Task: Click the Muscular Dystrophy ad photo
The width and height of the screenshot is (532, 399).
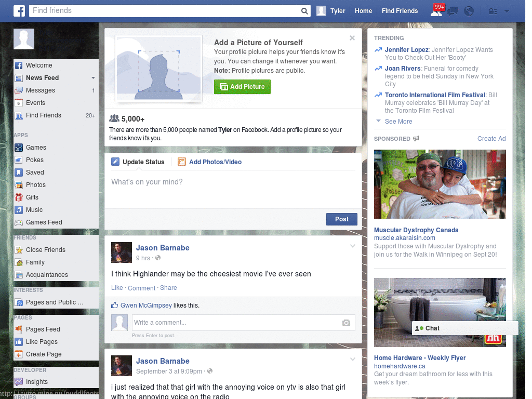Action: click(x=440, y=184)
